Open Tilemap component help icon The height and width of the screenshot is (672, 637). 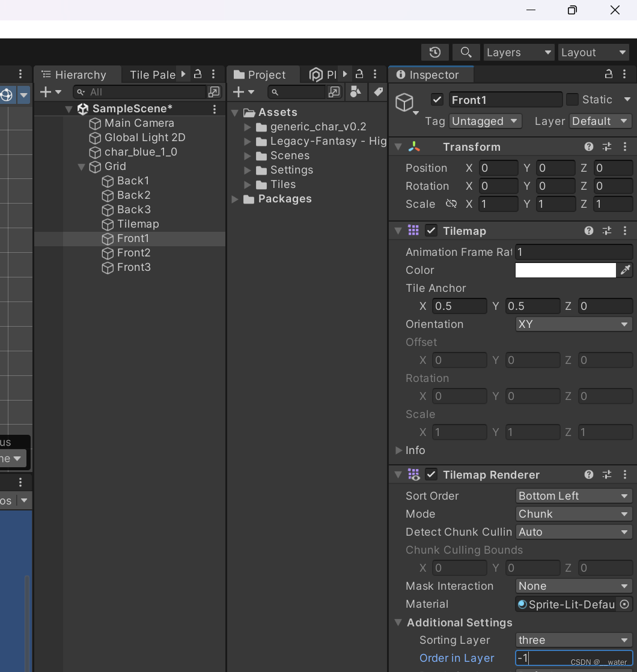click(589, 231)
